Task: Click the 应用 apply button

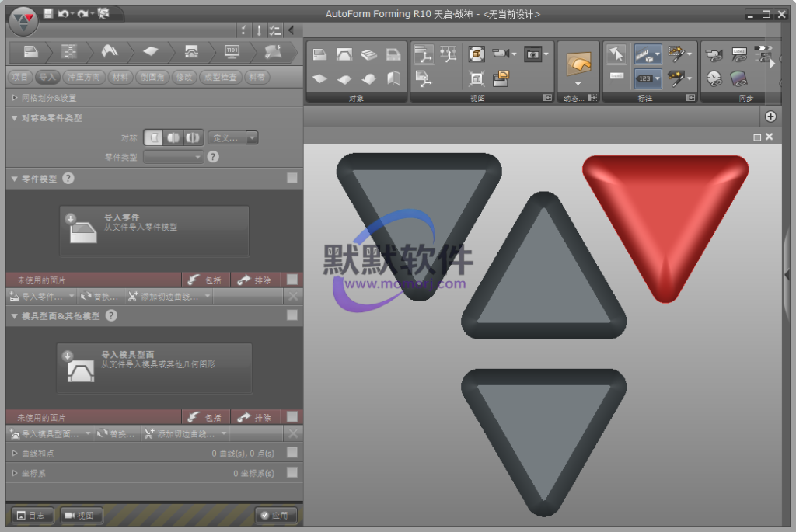Action: [x=276, y=515]
